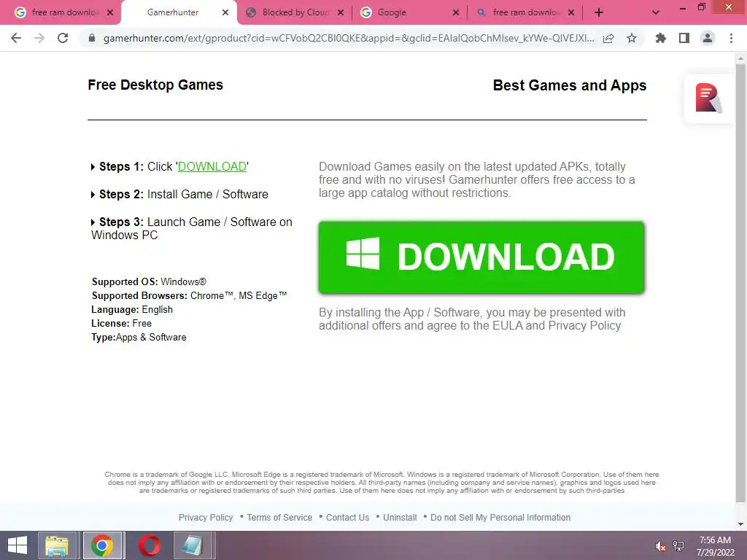Close the Google tab

point(456,12)
